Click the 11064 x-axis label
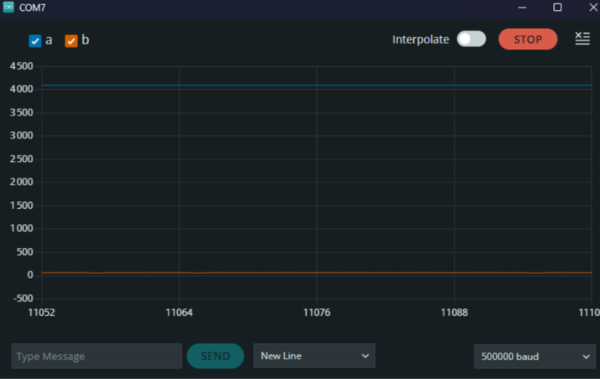 point(179,312)
